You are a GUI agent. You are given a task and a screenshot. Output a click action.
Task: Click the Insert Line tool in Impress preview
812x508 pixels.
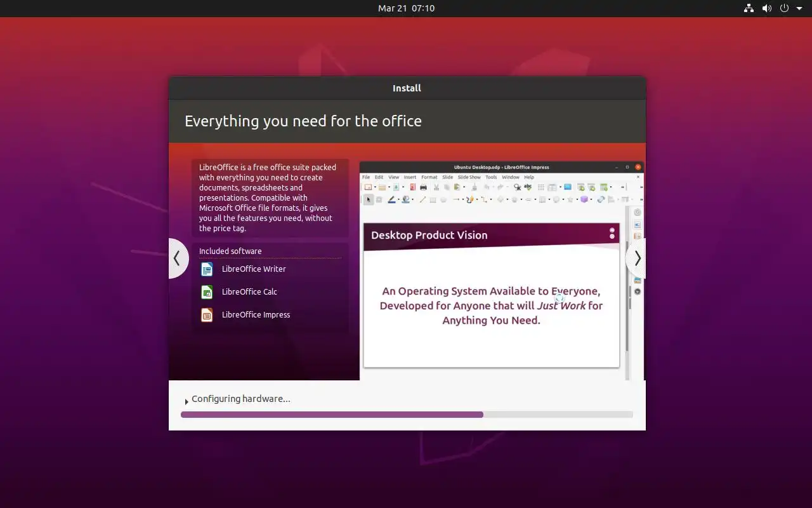(x=422, y=199)
